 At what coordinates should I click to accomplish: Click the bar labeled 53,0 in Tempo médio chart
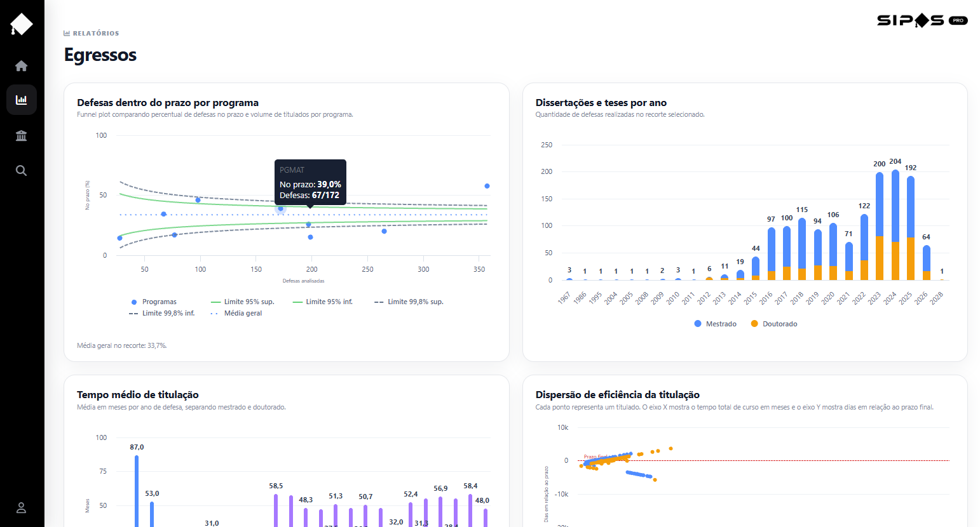[152, 514]
